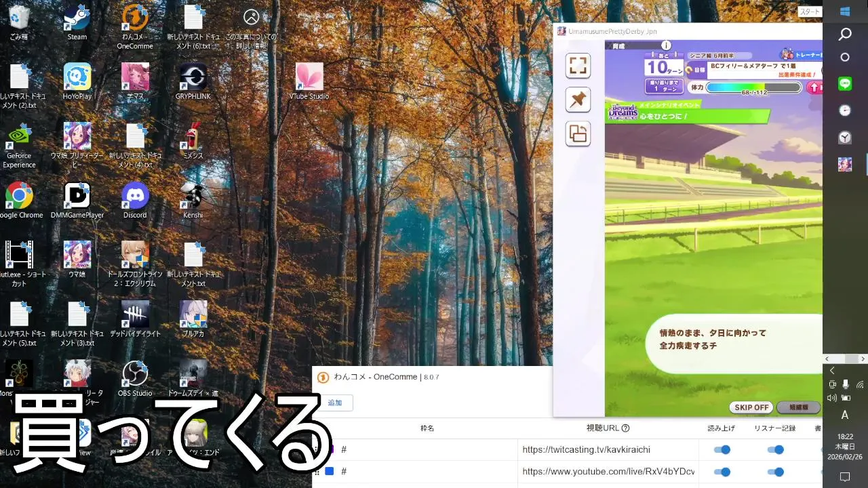The width and height of the screenshot is (868, 488).
Task: Open 新しいテキスト ドキュメント (3).txt file
Action: [77, 323]
